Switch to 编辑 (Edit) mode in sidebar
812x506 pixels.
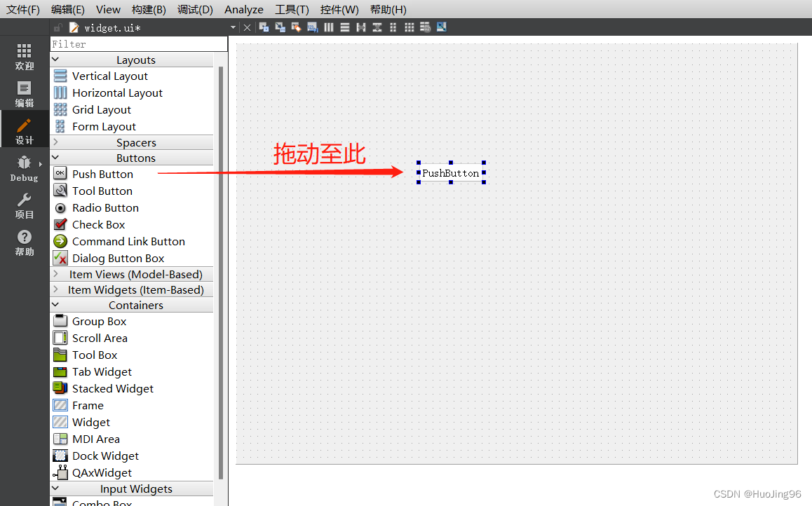tap(24, 93)
